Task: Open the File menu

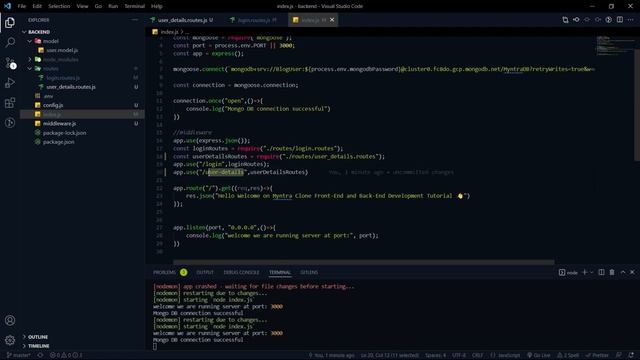Action: [22, 6]
